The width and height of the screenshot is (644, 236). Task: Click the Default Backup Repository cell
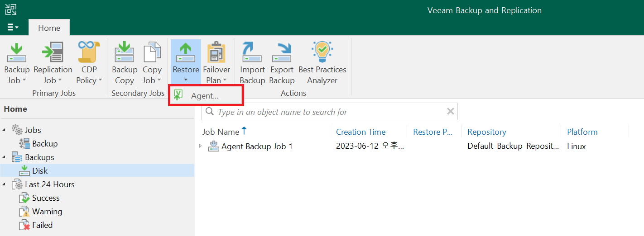(514, 146)
